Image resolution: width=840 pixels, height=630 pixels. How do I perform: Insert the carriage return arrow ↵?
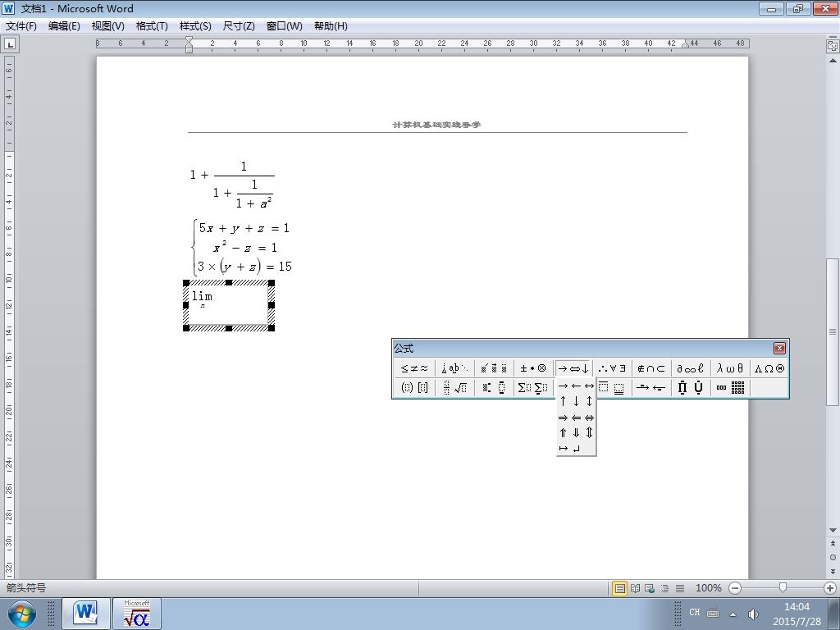click(576, 449)
